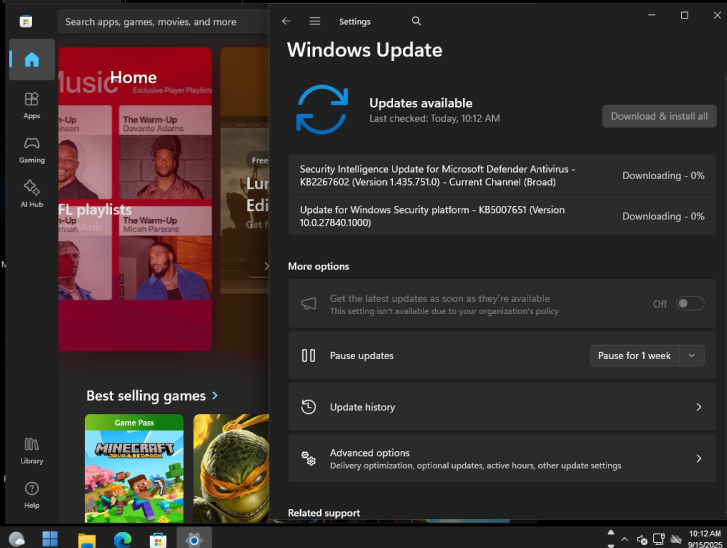The height and width of the screenshot is (548, 727).
Task: Open Apps section in Microsoft Store
Action: [32, 105]
